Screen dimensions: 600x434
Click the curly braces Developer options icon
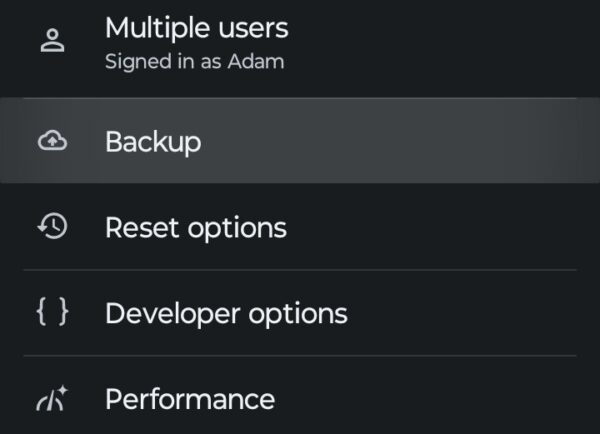[x=52, y=313]
